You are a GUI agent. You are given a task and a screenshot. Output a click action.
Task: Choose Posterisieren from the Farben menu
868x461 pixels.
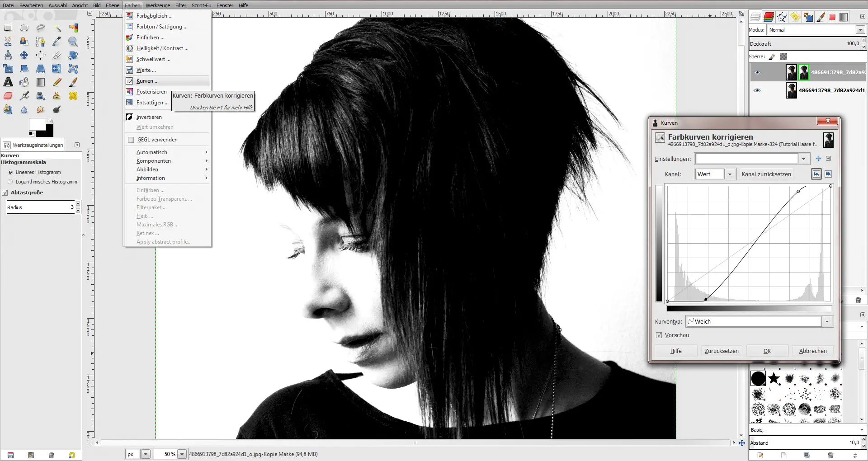pyautogui.click(x=151, y=92)
